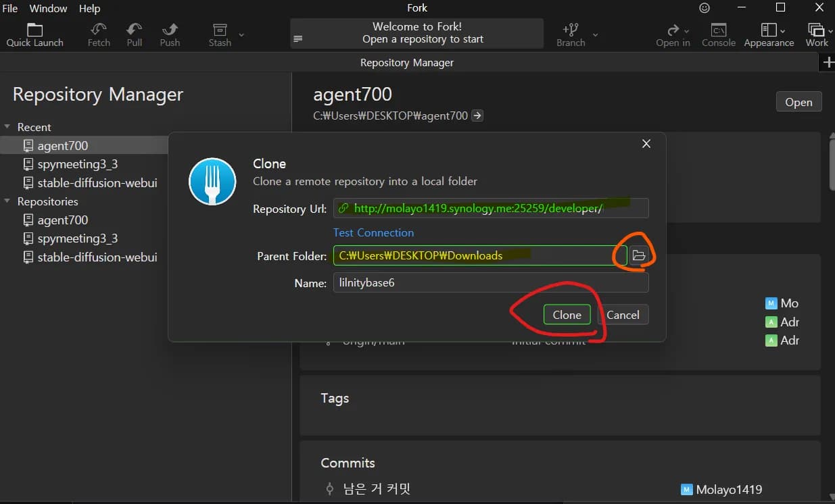Click the Clone button

tap(567, 315)
